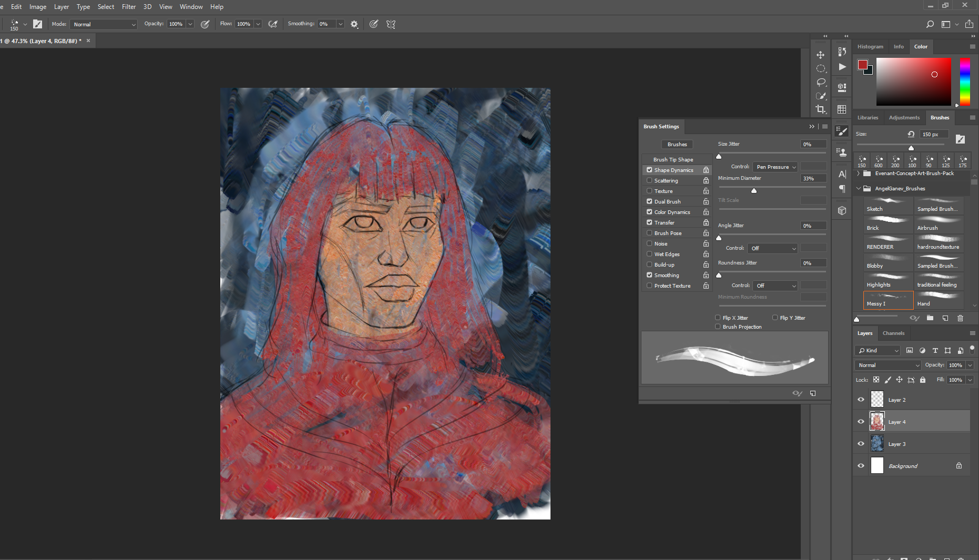Check Brush Projection box

pos(718,327)
